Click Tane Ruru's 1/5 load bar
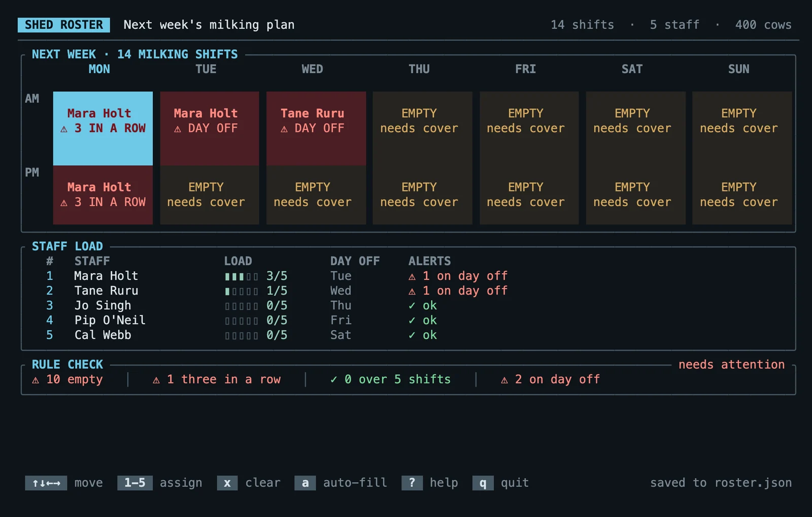 pyautogui.click(x=242, y=292)
